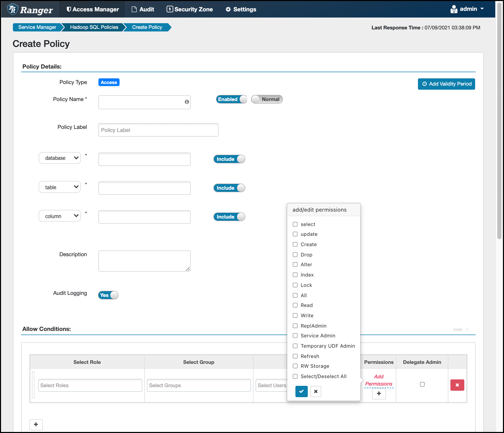Check the Select permission

(x=295, y=224)
